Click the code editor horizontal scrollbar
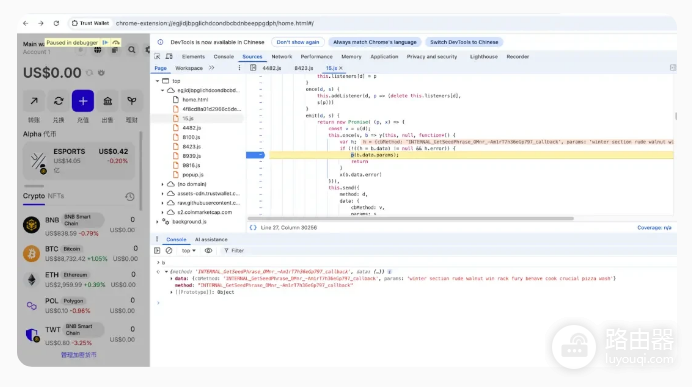This screenshot has height=387, width=692. [410, 218]
